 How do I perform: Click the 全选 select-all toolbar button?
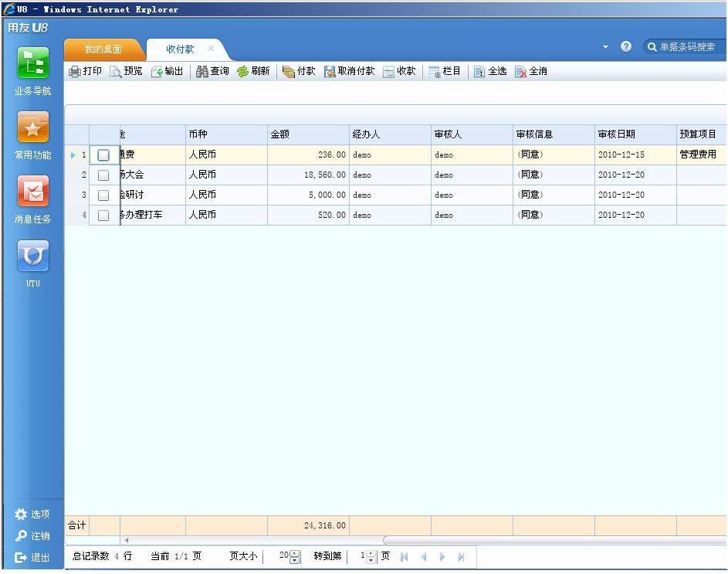490,71
